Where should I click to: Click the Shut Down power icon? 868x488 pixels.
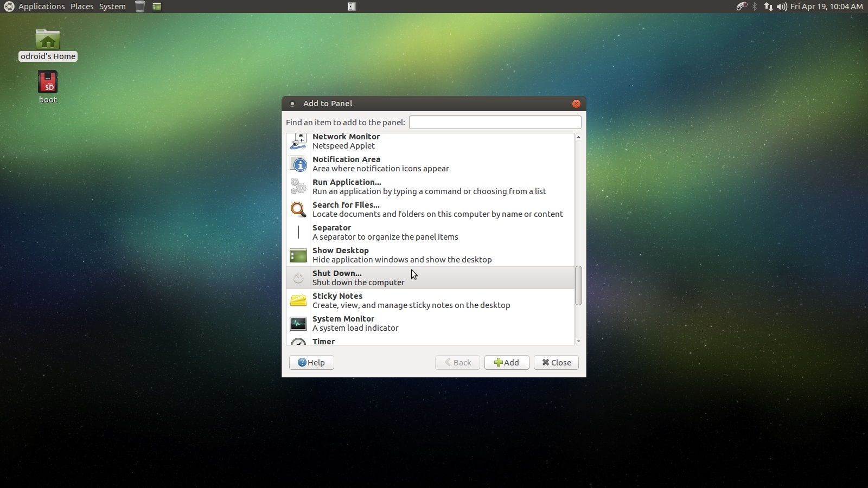coord(298,278)
